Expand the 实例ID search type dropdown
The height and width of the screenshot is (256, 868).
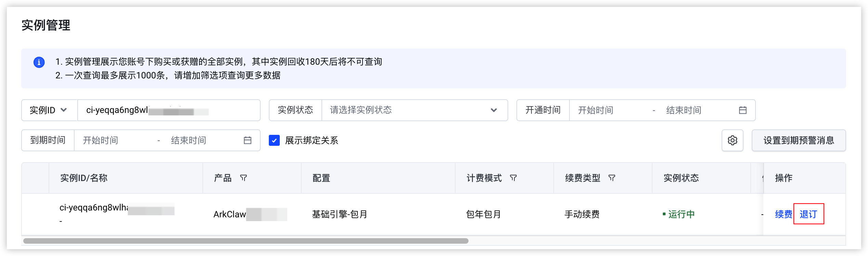coord(50,110)
